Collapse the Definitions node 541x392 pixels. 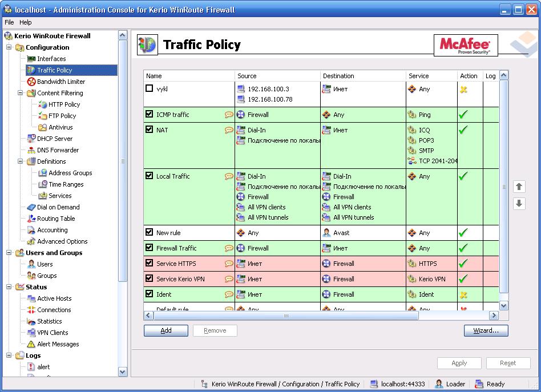coord(21,161)
